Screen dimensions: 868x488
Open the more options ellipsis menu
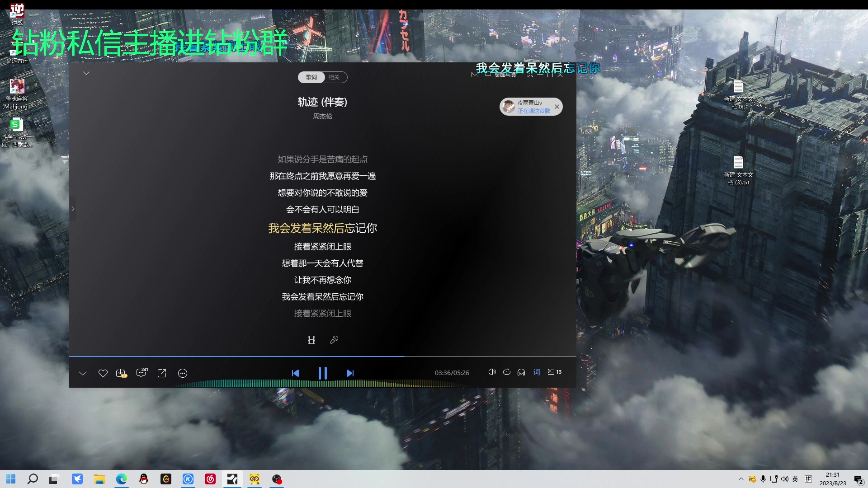(x=183, y=373)
